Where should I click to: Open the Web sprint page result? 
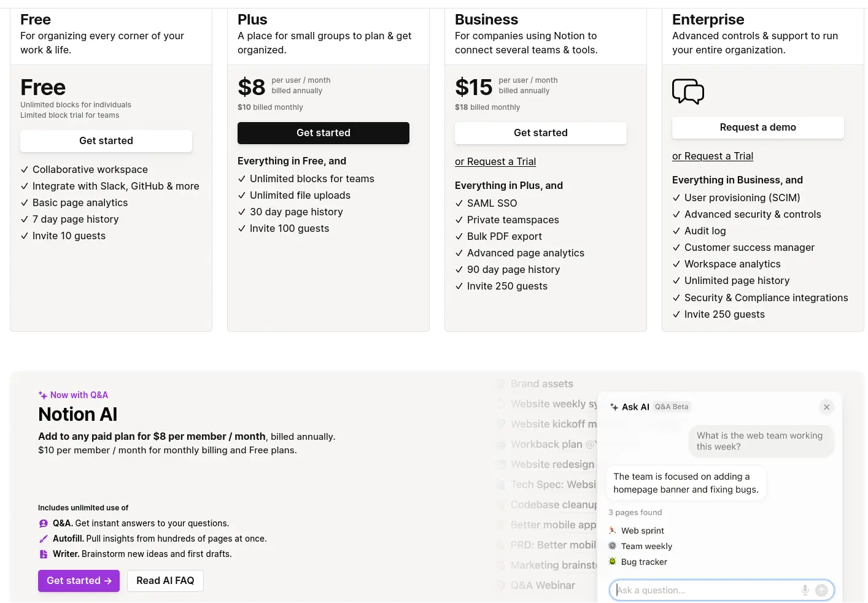click(x=637, y=531)
